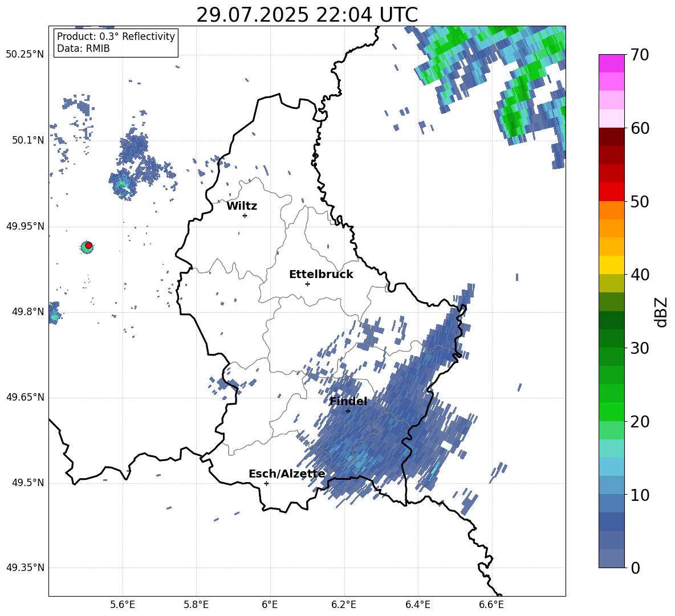Pick the yellow colorbar swatch above 40
The height and width of the screenshot is (616, 675).
(611, 264)
